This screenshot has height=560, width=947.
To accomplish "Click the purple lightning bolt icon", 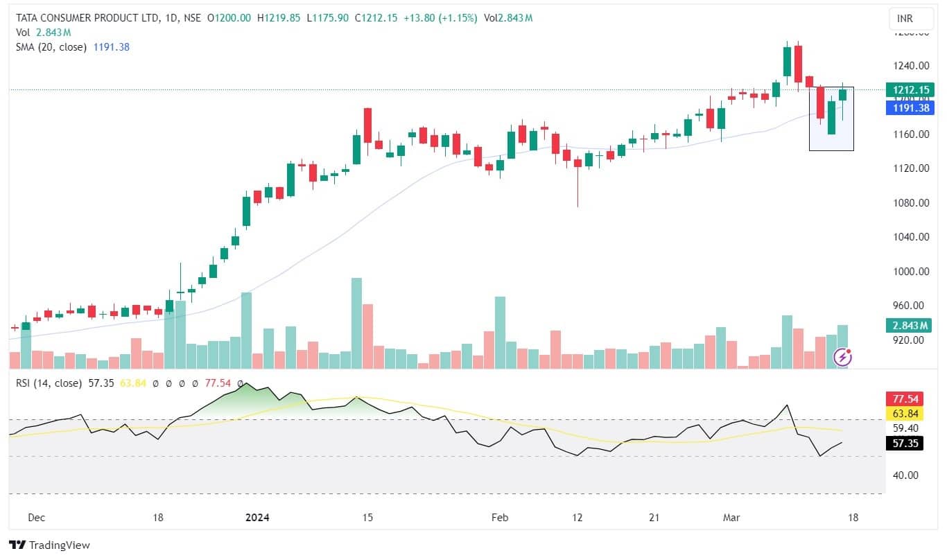I will (843, 357).
